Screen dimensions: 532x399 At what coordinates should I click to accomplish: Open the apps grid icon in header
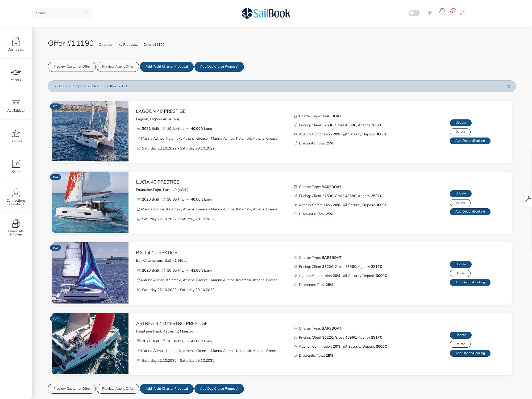coord(430,13)
